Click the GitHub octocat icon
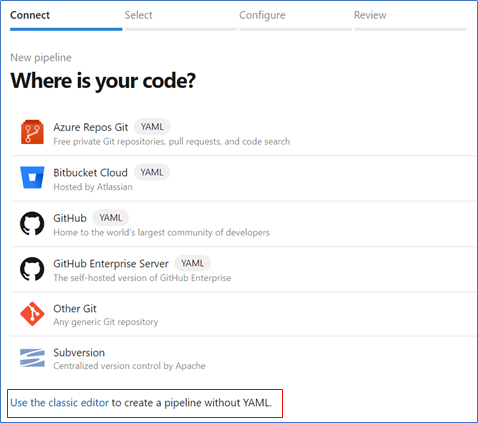The image size is (478, 423). pos(32,223)
